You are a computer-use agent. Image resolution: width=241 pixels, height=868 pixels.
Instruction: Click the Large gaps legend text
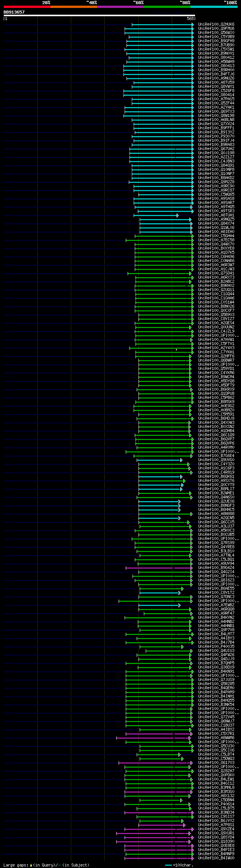click(46, 865)
